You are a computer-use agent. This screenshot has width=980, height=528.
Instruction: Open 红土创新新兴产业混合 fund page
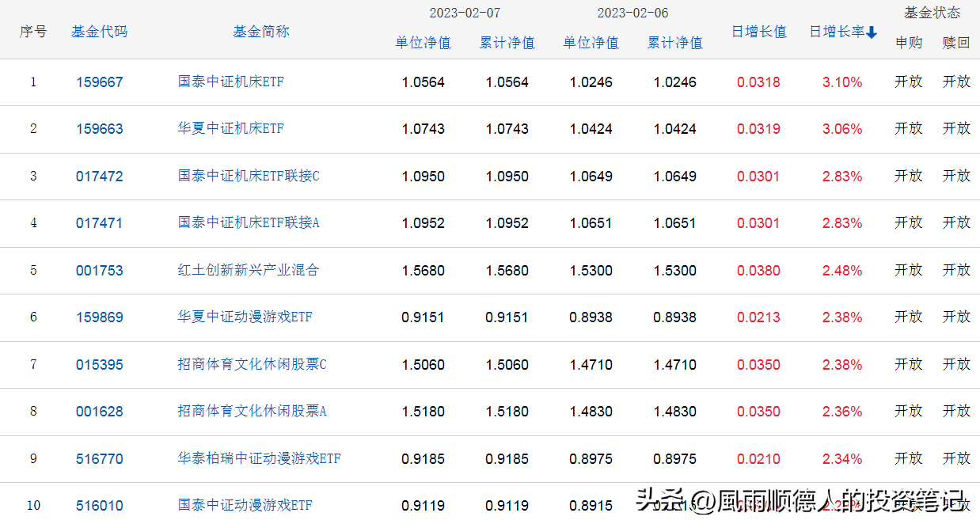pyautogui.click(x=249, y=270)
